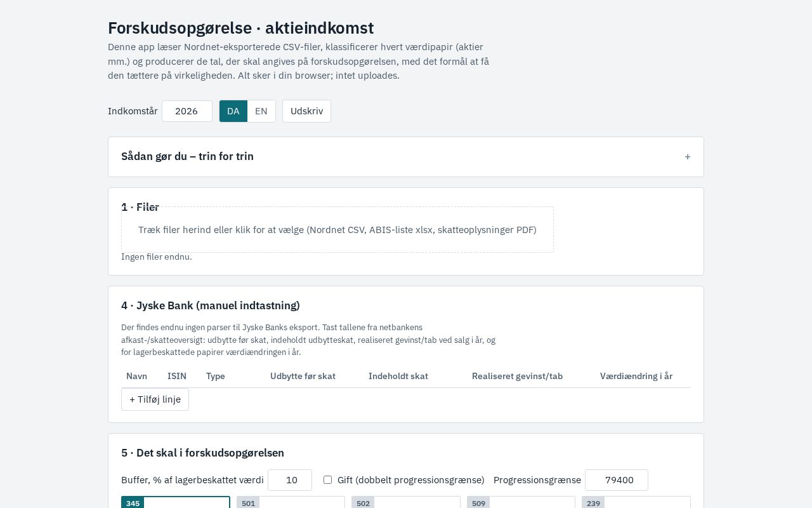Tick the 'Gift (dobbelt progressionsgrænse)' checkbox
Image resolution: width=812 pixels, height=508 pixels.
point(327,479)
